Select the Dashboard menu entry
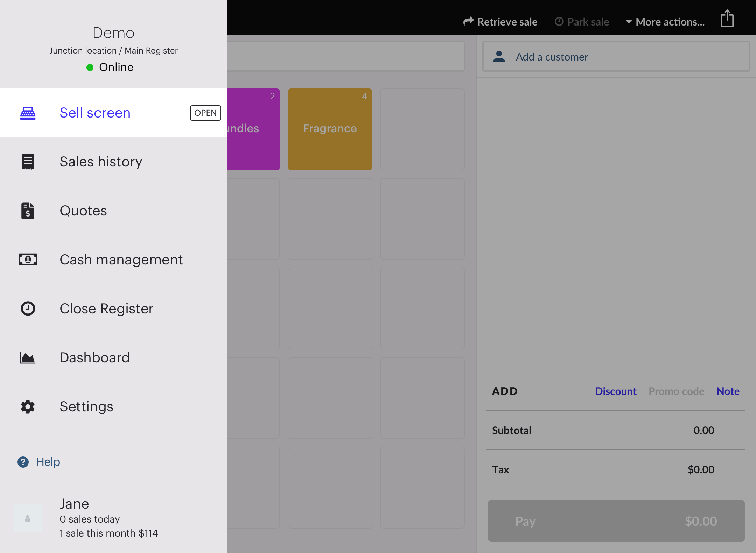Viewport: 756px width, 553px height. tap(94, 357)
